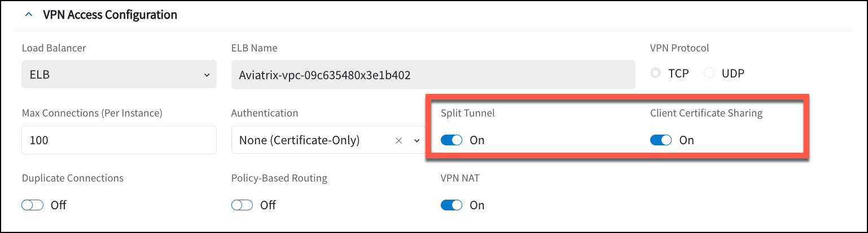The height and width of the screenshot is (233, 868).
Task: Click the VPN Access Configuration heading
Action: (x=110, y=15)
